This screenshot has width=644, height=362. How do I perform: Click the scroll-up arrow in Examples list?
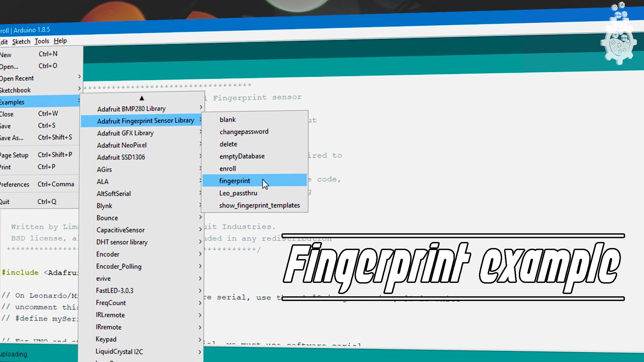(x=142, y=98)
